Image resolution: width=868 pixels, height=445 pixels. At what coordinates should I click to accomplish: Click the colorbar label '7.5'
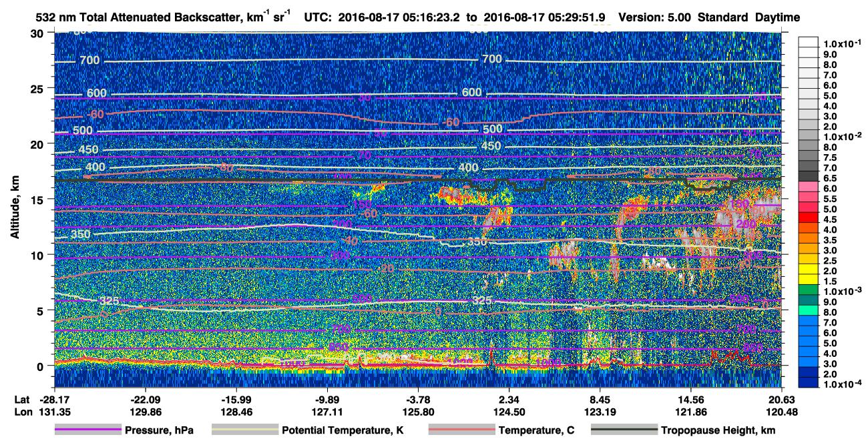coord(830,157)
